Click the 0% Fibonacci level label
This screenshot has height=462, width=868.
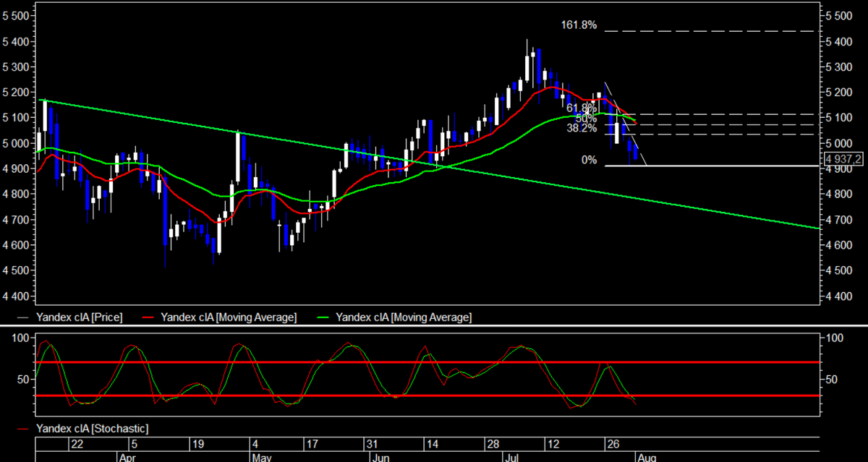coord(590,160)
